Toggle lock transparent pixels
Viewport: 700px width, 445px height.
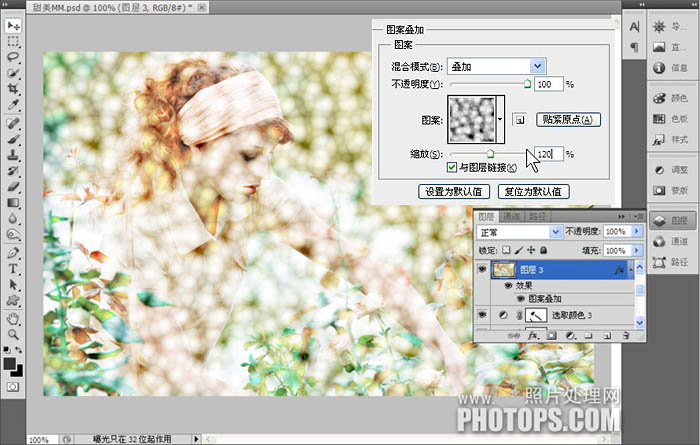[506, 250]
